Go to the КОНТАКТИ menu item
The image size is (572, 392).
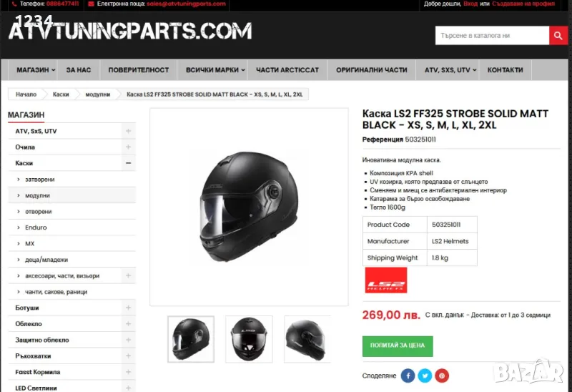[x=505, y=69]
